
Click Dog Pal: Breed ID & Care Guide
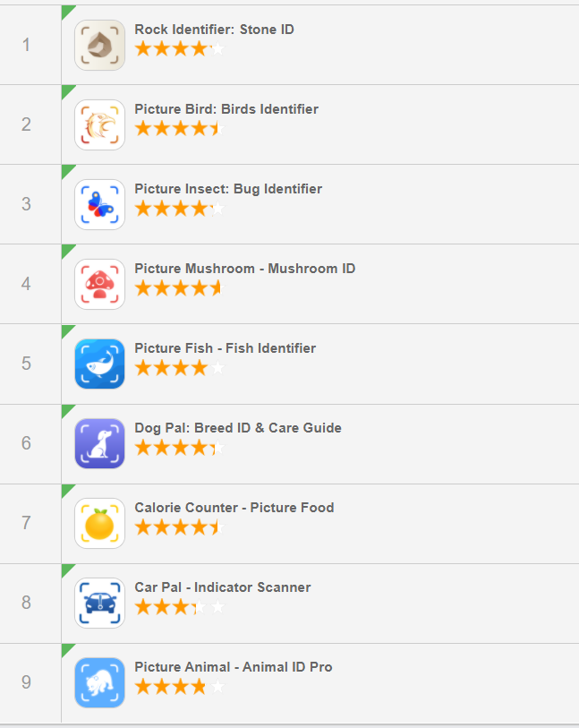[237, 428]
